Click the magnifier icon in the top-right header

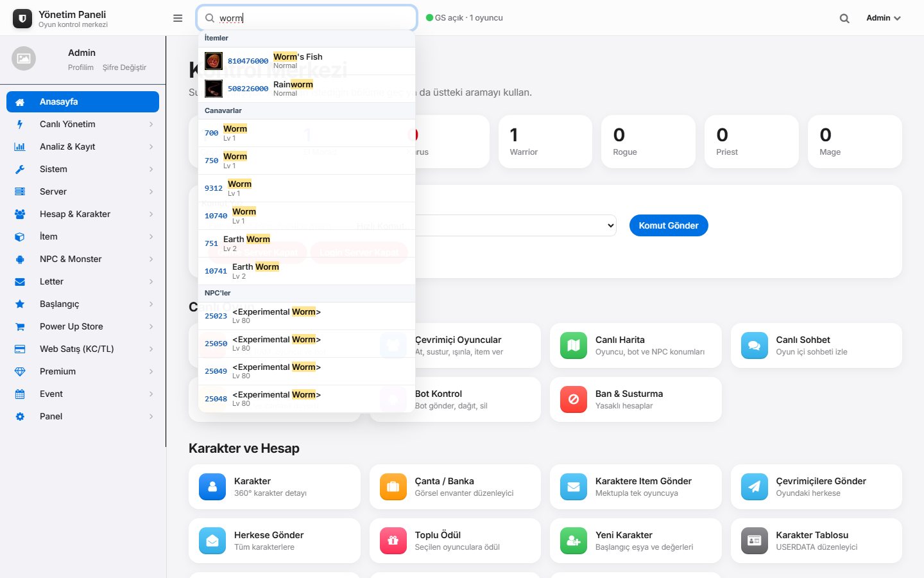click(x=844, y=19)
